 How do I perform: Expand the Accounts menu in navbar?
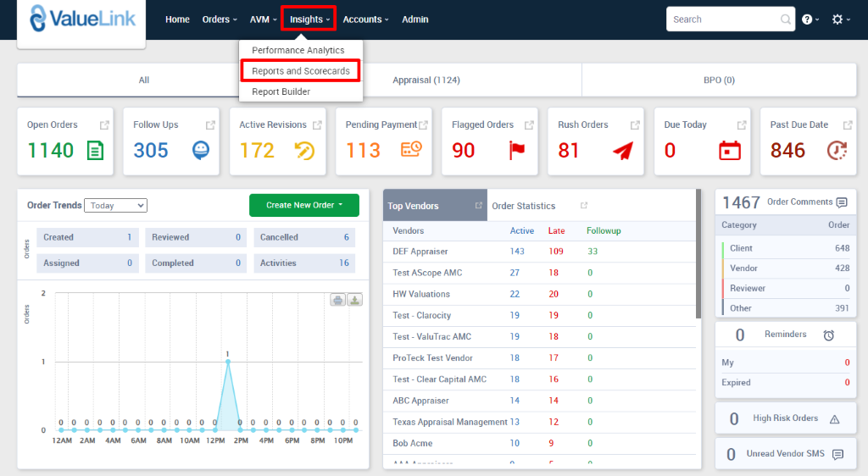click(x=365, y=19)
